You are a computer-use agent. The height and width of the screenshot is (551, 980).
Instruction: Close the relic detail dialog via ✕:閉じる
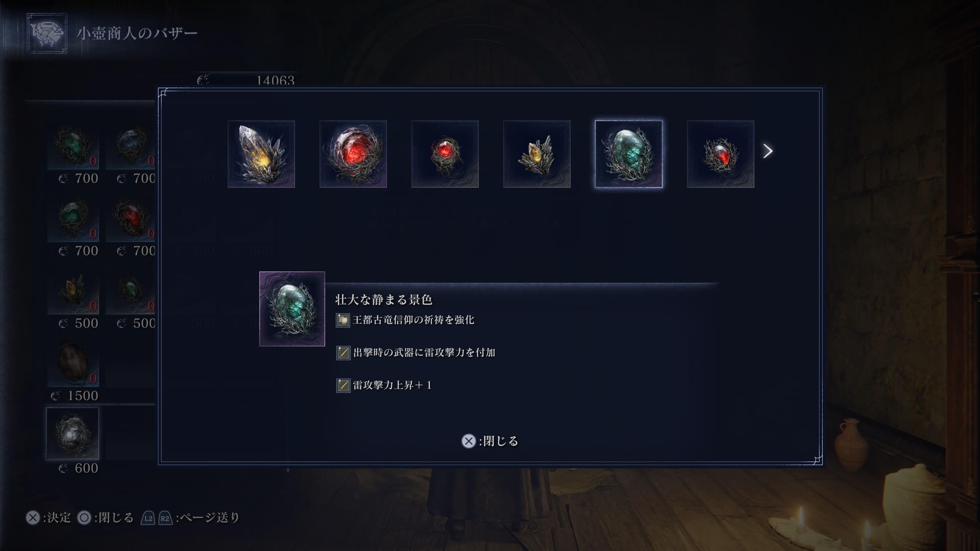[x=490, y=441]
